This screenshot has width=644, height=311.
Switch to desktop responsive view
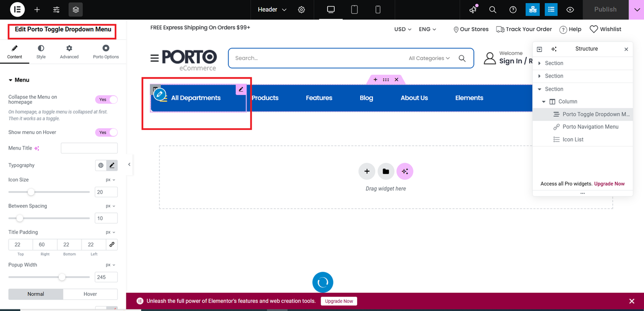[331, 10]
